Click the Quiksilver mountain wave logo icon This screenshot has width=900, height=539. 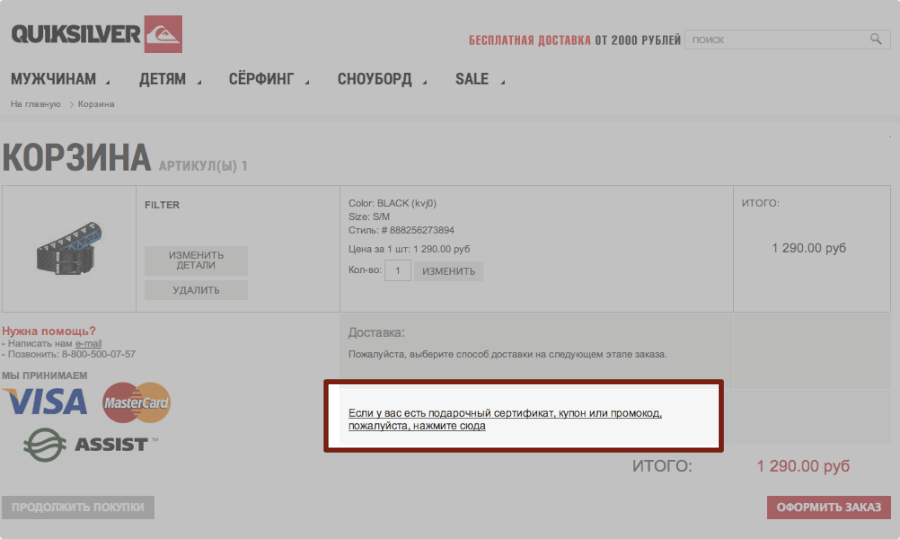click(163, 34)
